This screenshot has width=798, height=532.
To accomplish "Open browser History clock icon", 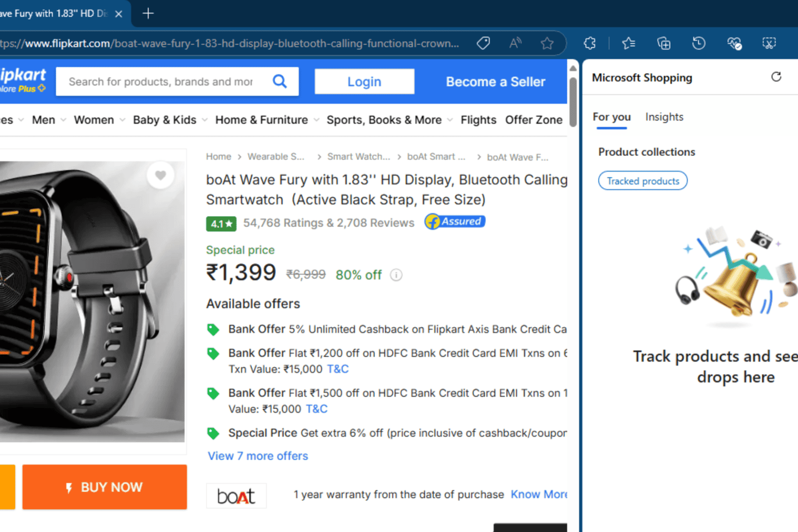I will click(699, 43).
